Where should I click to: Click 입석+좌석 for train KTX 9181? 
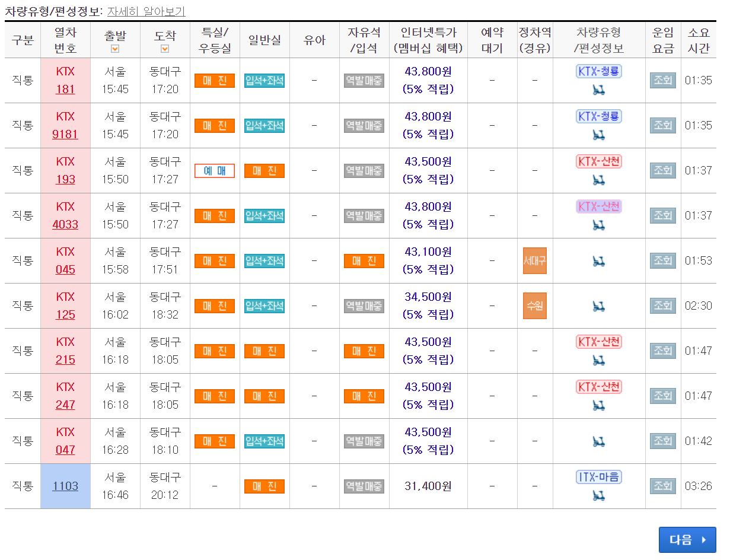pos(263,125)
